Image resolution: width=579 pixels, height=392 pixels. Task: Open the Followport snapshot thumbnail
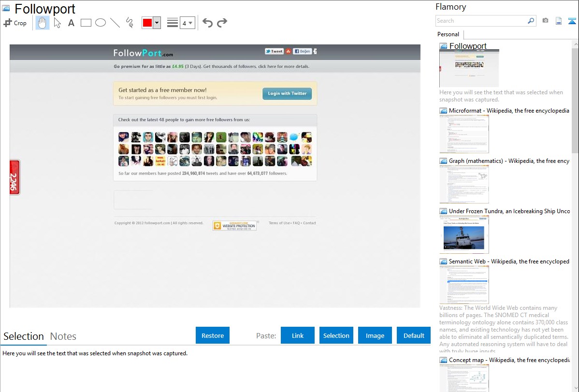(x=469, y=68)
